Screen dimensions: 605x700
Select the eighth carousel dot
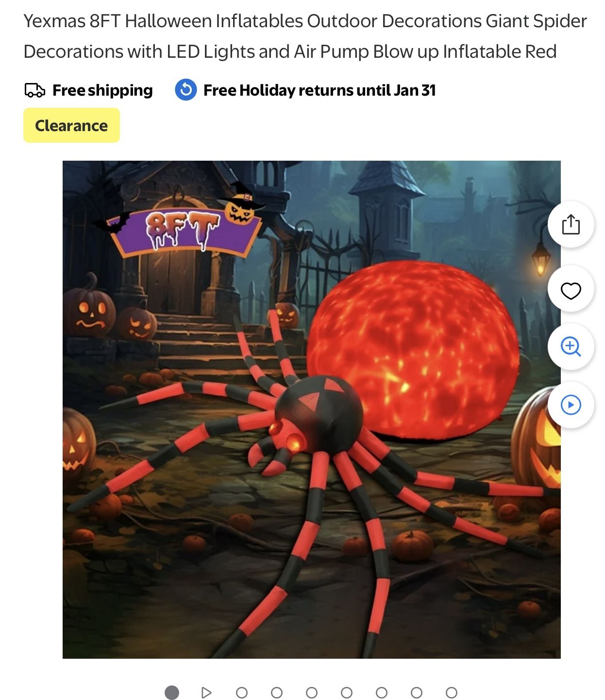[417, 692]
